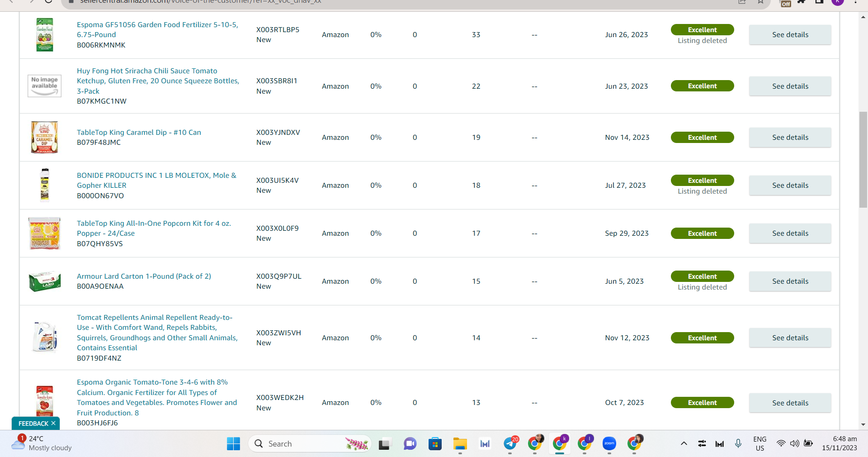Click 'Listing deleted' under Armour Lard status
Screen dimensions: 868x457
[x=702, y=287]
